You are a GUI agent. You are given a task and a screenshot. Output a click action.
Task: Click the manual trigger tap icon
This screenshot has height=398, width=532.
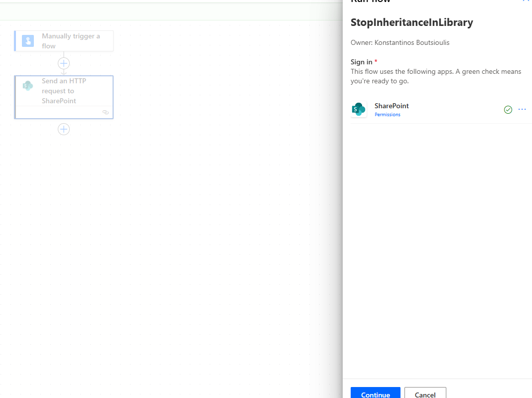pos(28,41)
